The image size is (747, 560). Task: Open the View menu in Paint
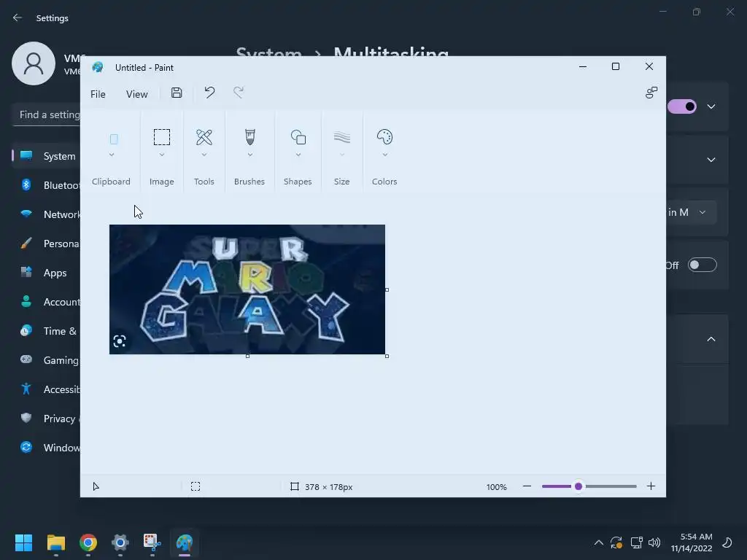pos(136,94)
